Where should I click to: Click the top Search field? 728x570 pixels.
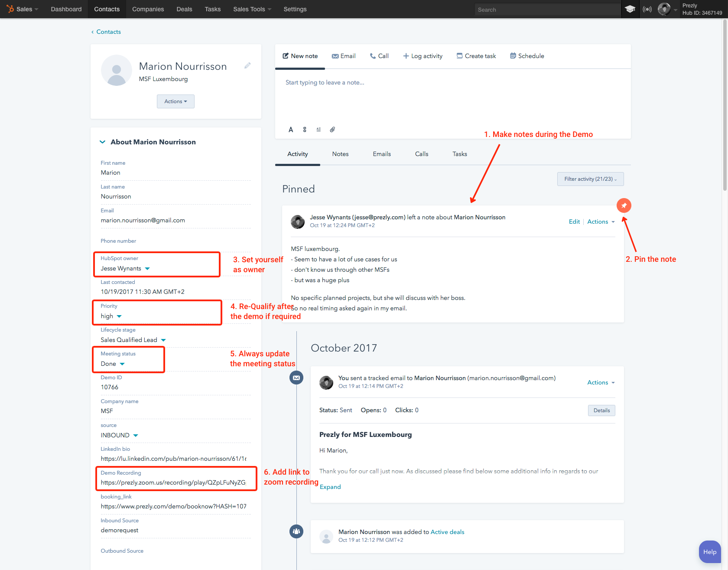[547, 10]
